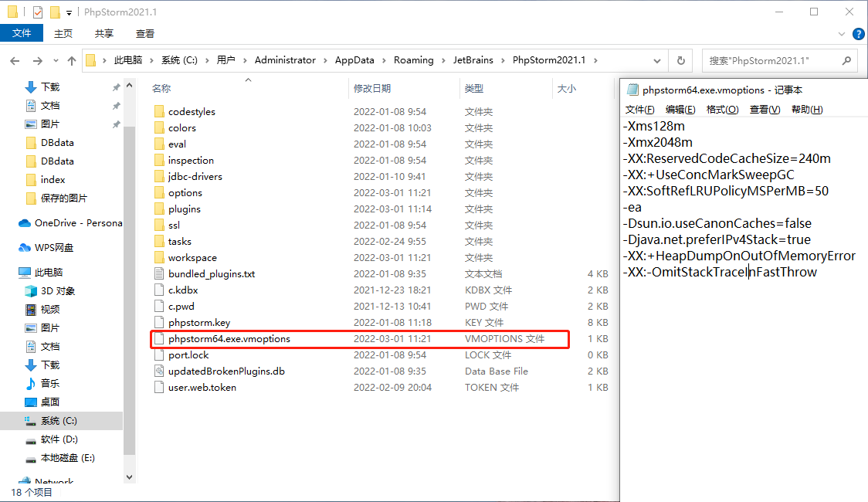Select the port.lock file
Screen dimensions: 868x502
[188, 355]
